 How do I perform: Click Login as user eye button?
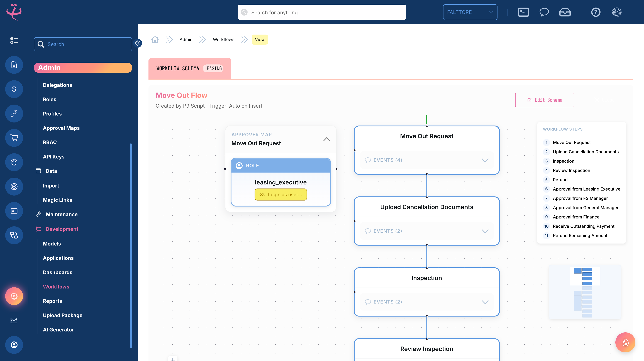click(280, 194)
